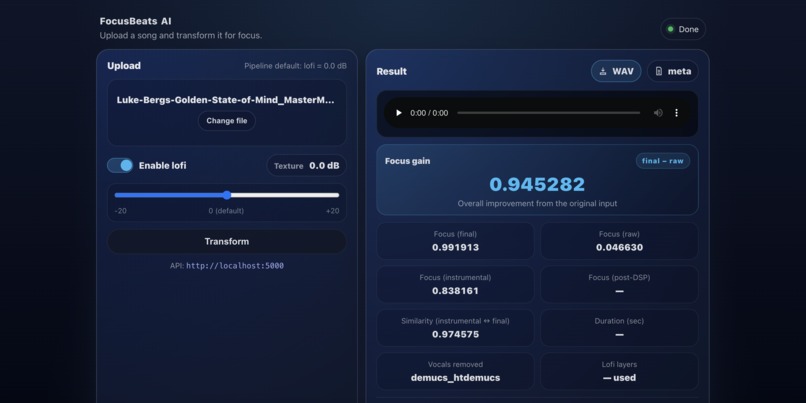Click Focus (instrumental) value 0.838161

click(x=455, y=291)
